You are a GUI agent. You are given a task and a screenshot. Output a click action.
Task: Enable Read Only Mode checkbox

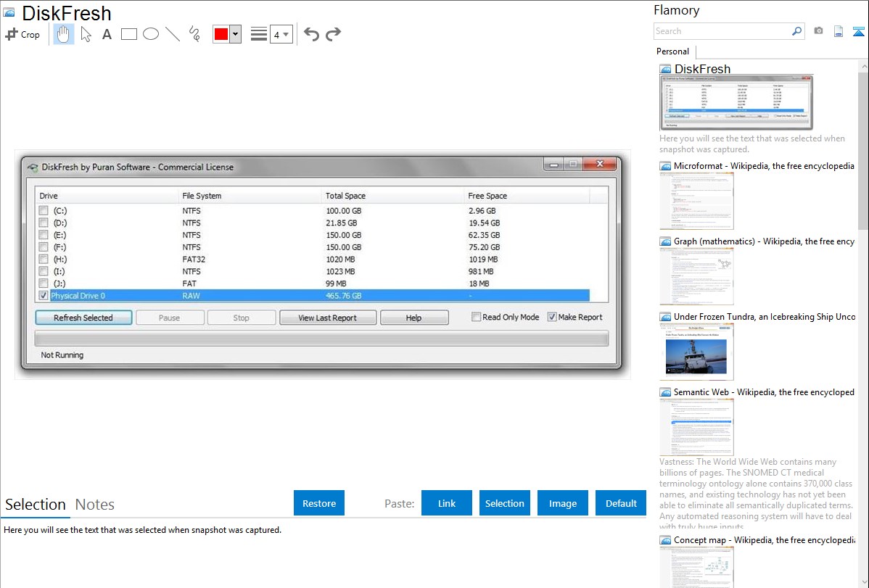click(476, 317)
